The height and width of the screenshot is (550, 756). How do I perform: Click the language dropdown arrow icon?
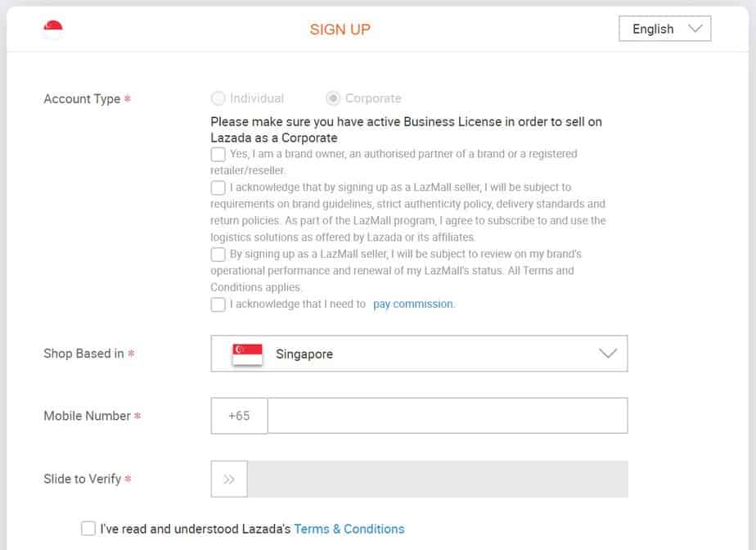point(695,29)
